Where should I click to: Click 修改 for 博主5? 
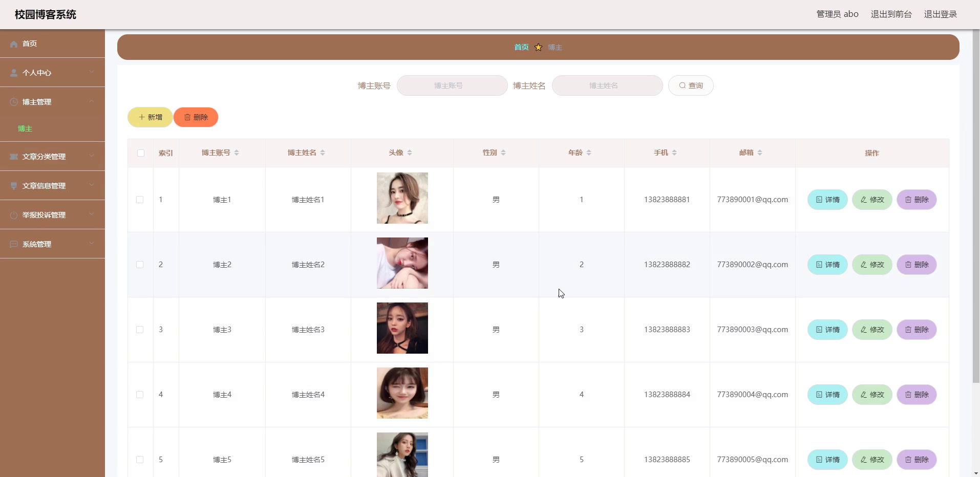click(x=872, y=460)
